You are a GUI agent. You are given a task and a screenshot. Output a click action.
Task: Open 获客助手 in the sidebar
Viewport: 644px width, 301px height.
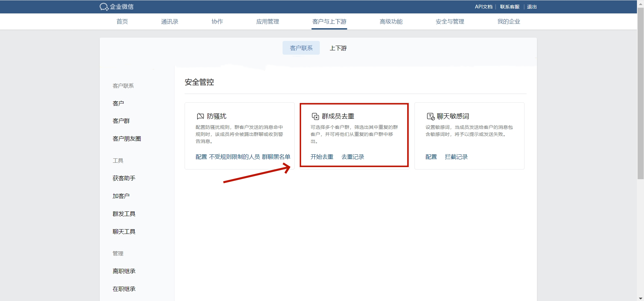point(124,178)
